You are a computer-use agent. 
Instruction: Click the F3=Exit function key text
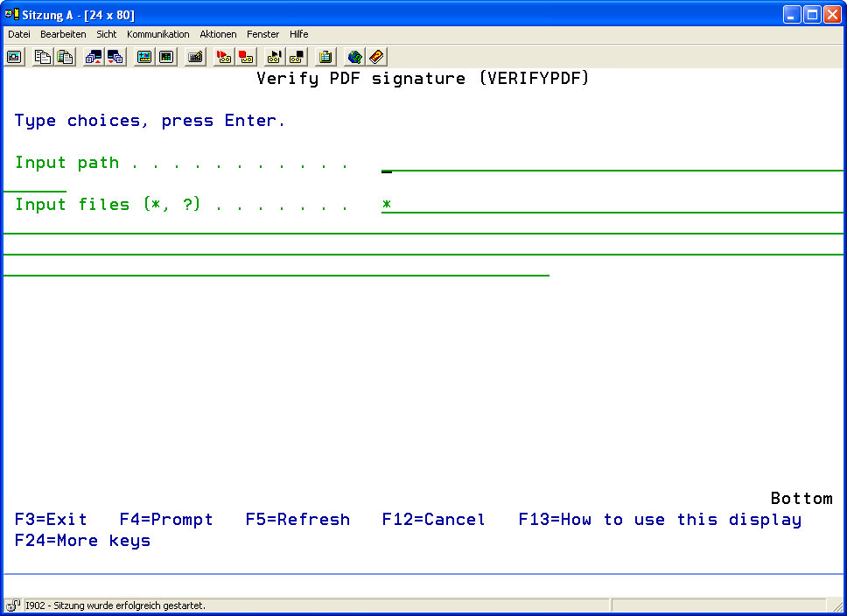(51, 520)
